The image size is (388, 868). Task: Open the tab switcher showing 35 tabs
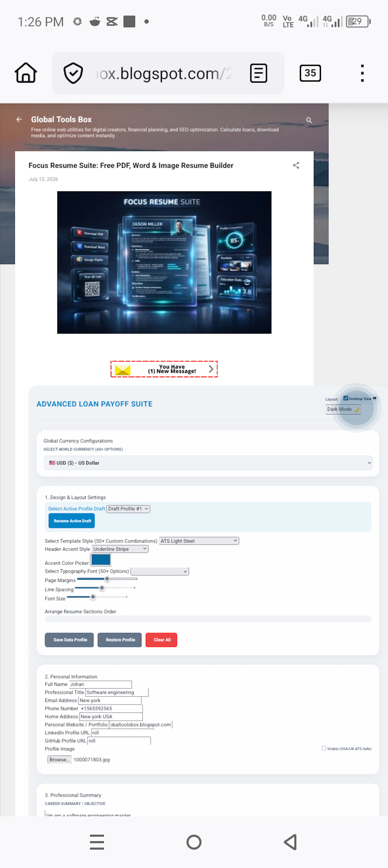[x=310, y=73]
